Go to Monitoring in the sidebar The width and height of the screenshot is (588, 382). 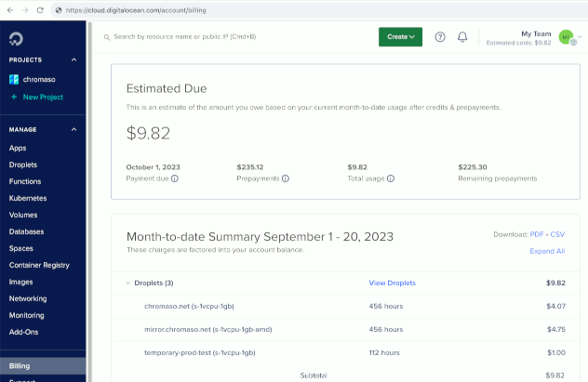[26, 315]
